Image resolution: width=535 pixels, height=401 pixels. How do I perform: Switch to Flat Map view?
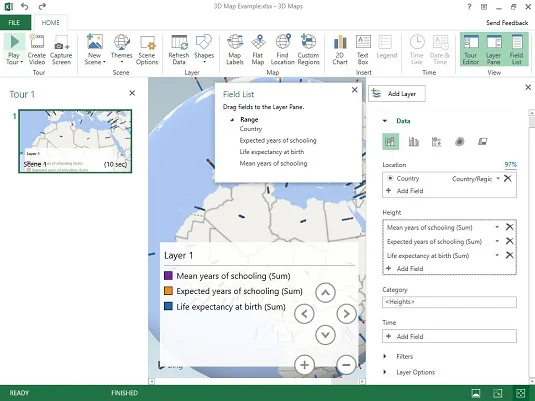[x=258, y=49]
